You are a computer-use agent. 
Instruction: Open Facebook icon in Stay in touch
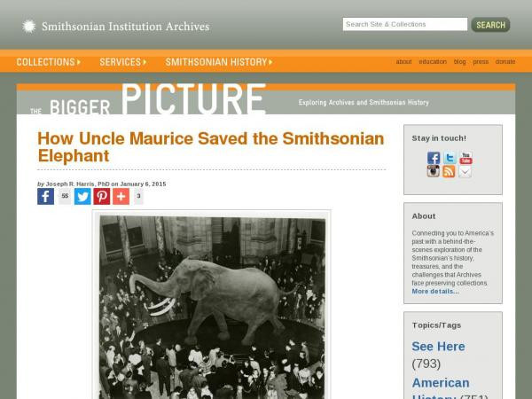pyautogui.click(x=434, y=158)
